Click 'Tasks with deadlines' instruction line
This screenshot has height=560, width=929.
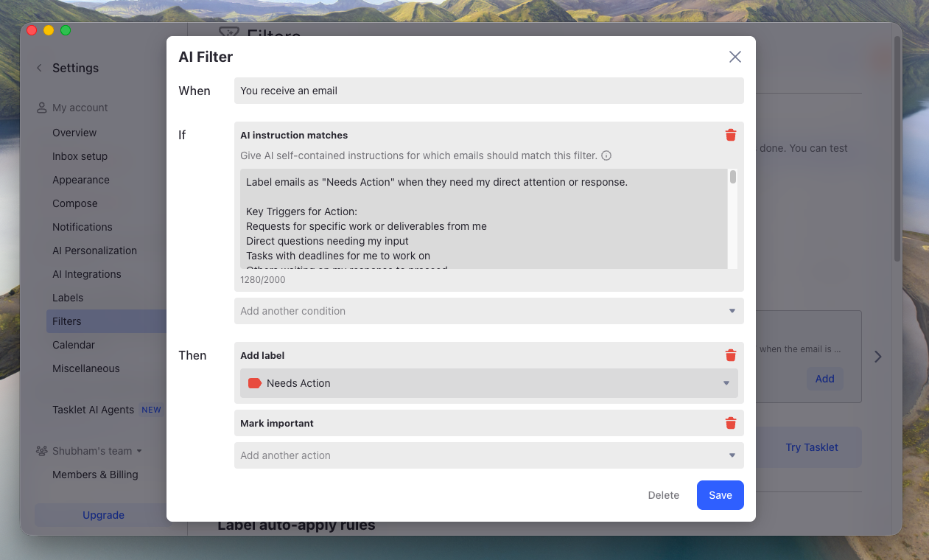338,256
